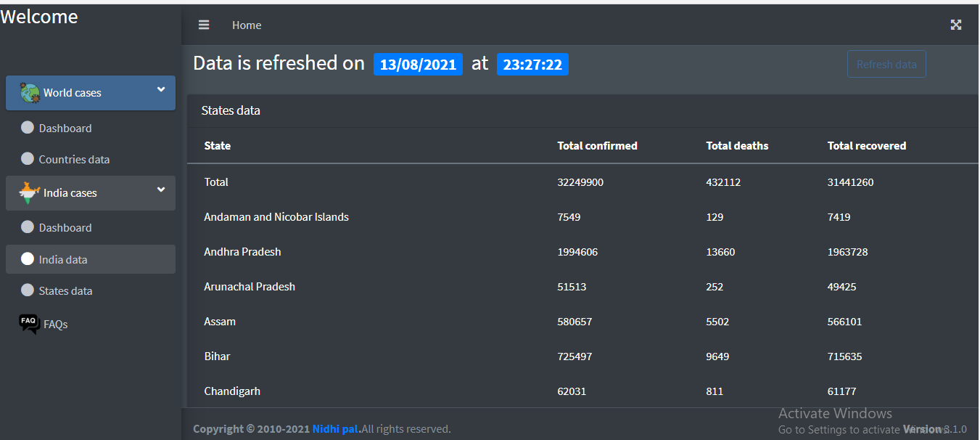Click the hamburger menu icon
Viewport: 980px width, 440px height.
pyautogui.click(x=204, y=25)
